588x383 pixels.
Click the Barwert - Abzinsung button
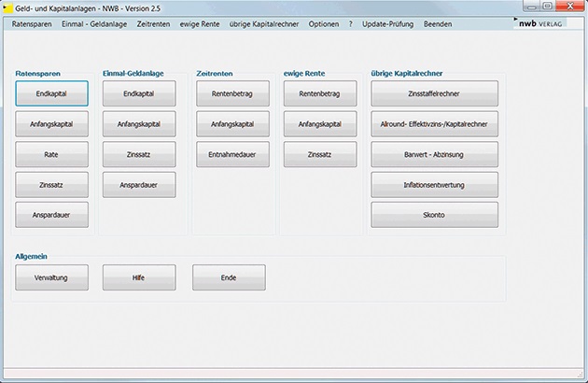(x=434, y=154)
